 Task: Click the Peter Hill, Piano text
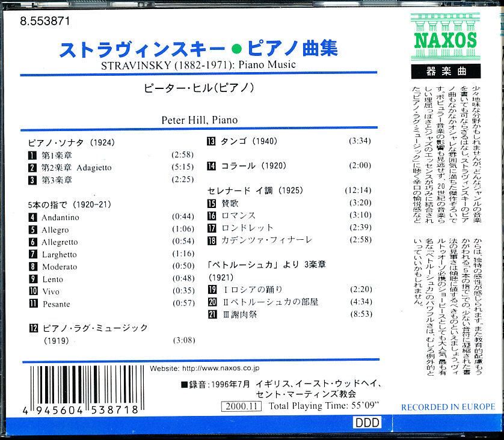[x=200, y=120]
